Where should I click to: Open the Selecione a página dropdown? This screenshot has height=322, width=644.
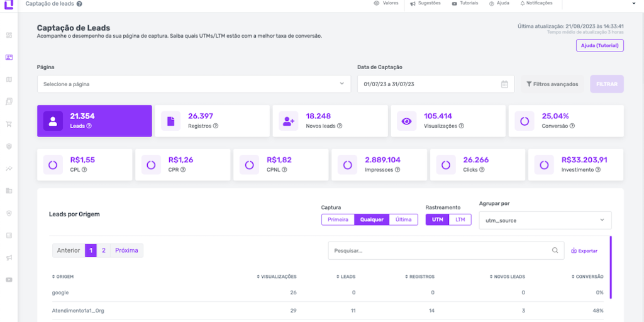point(193,84)
